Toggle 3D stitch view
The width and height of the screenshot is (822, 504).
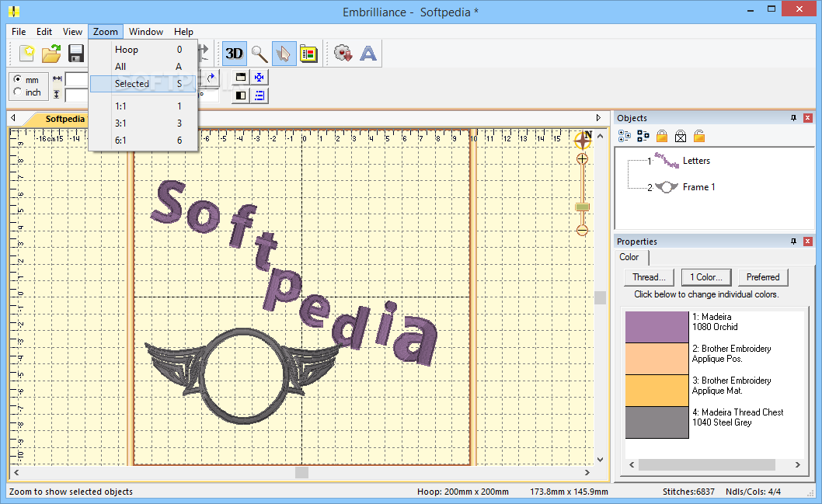coord(235,54)
